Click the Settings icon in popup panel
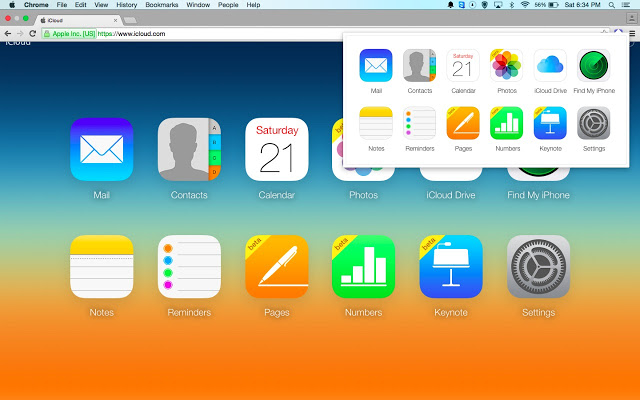This screenshot has width=640, height=400. click(594, 123)
